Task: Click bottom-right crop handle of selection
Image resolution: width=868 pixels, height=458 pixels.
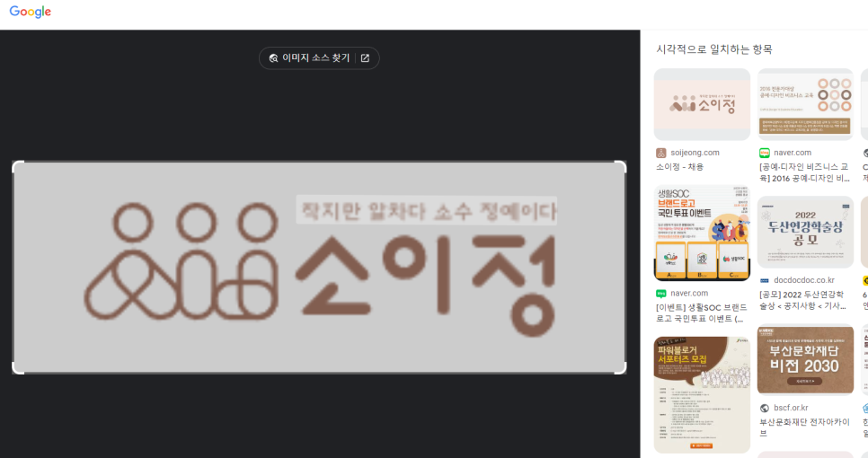Action: pyautogui.click(x=621, y=368)
